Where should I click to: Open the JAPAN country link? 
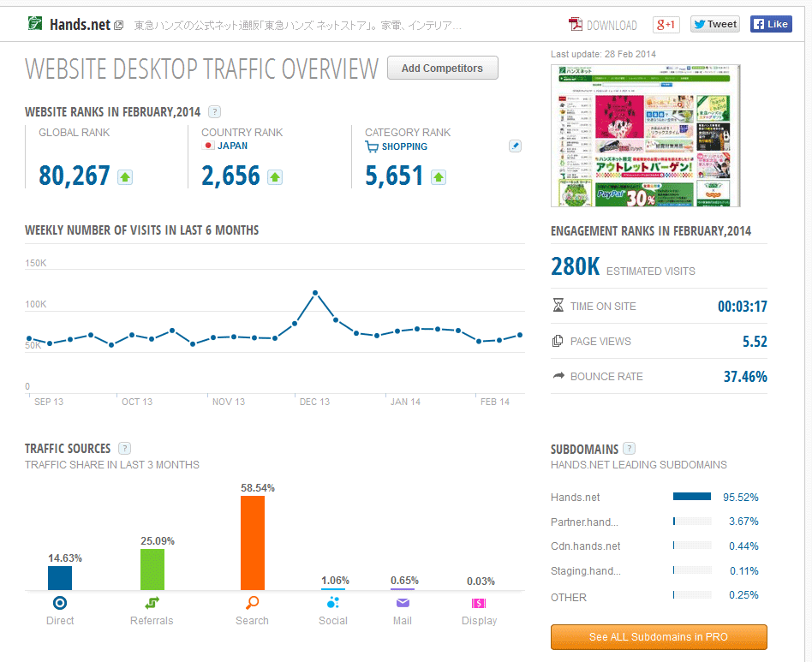(232, 146)
